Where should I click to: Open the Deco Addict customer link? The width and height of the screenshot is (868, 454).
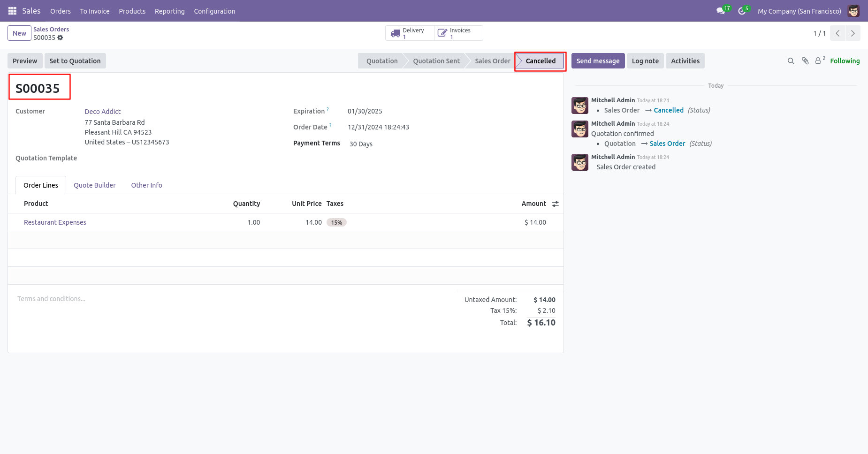pyautogui.click(x=103, y=112)
